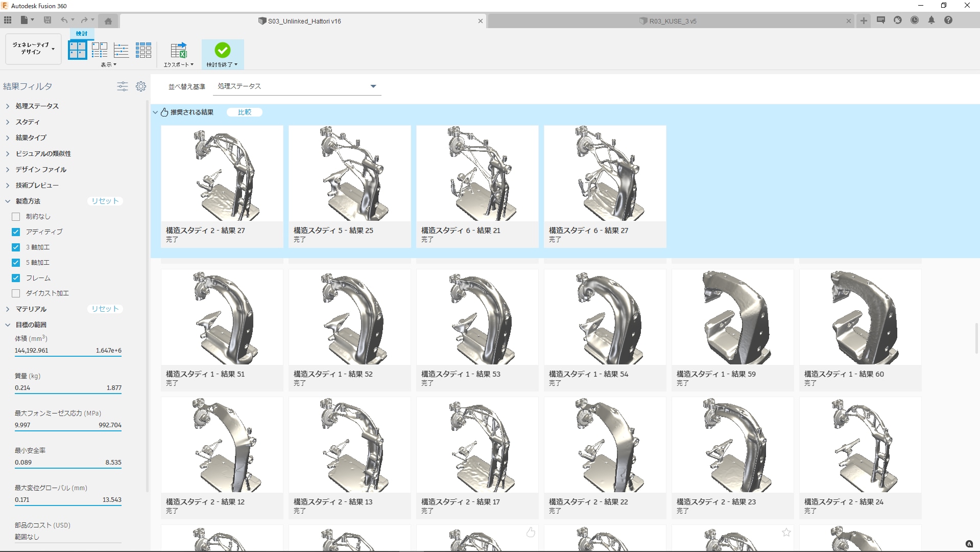
Task: Click the 比較 compare button
Action: pos(245,112)
